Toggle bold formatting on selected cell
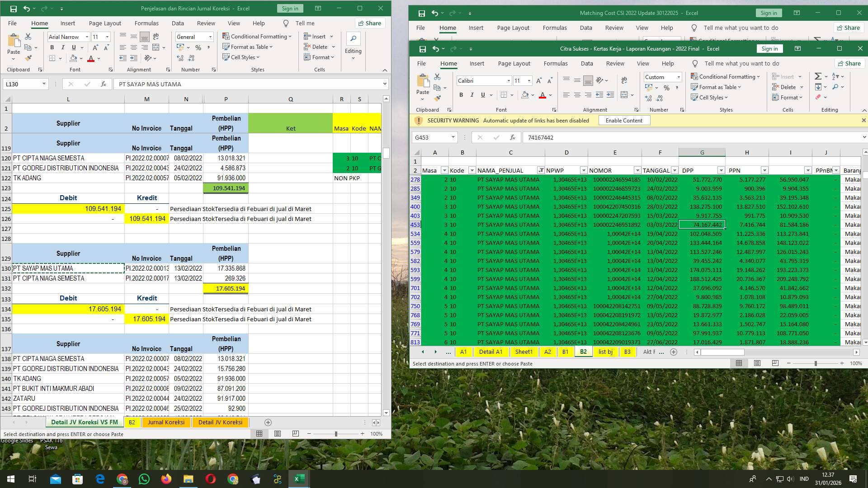868x488 pixels. 462,95
